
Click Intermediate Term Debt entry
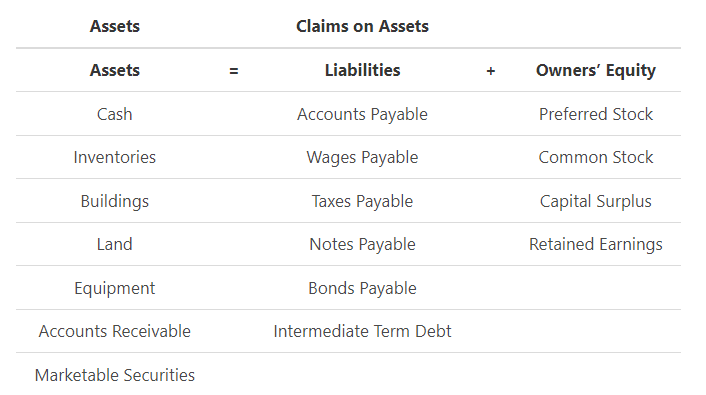click(x=362, y=331)
